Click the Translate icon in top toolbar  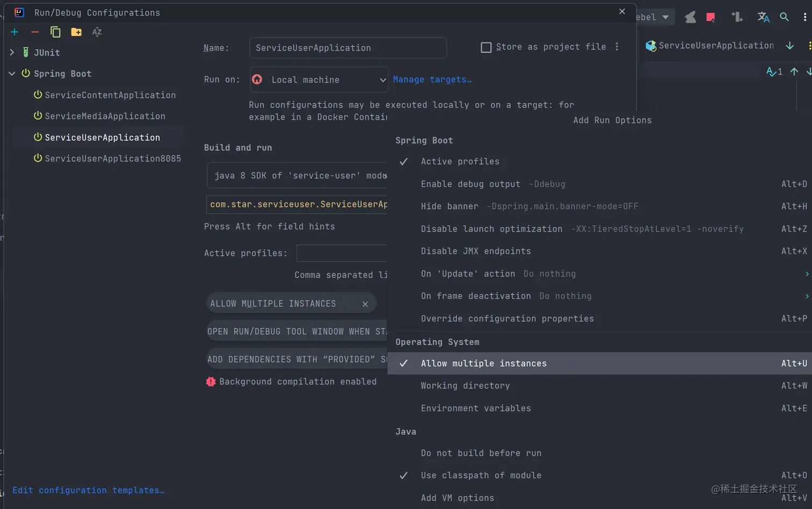click(763, 17)
